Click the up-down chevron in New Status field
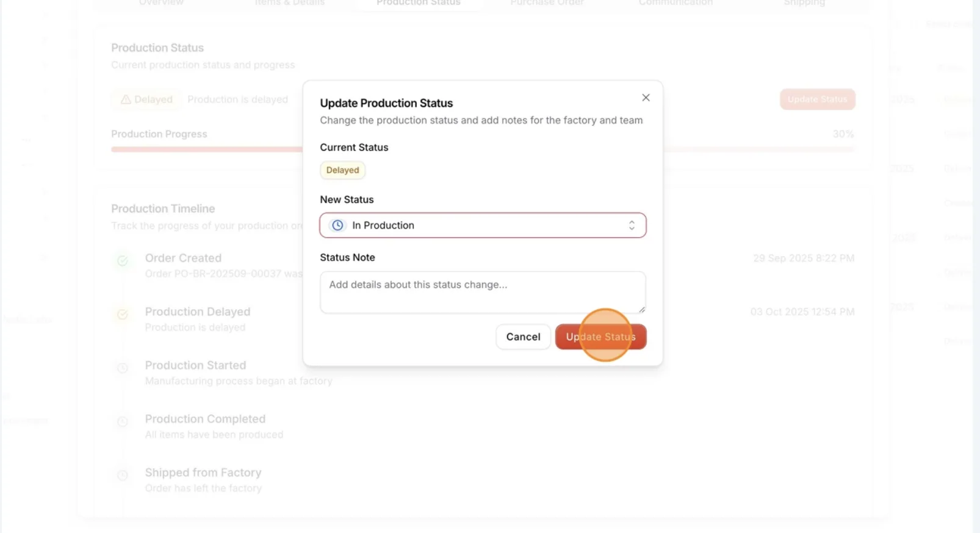 632,225
